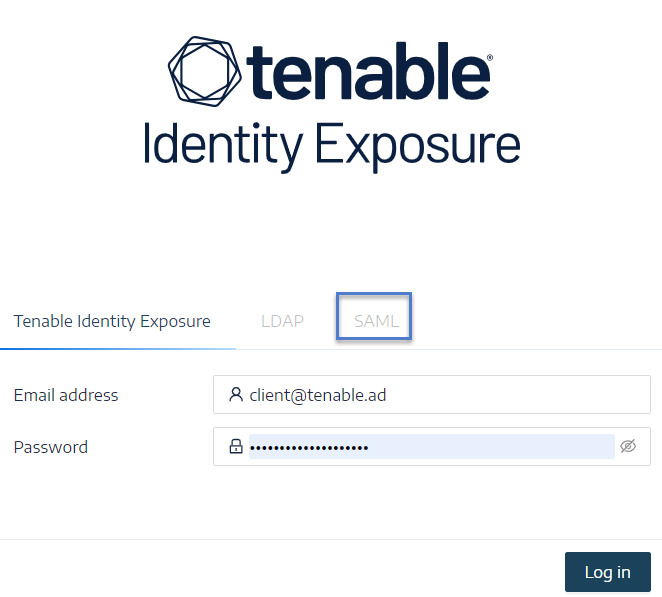The image size is (662, 597).
Task: Click the Email address label
Action: pyautogui.click(x=66, y=395)
